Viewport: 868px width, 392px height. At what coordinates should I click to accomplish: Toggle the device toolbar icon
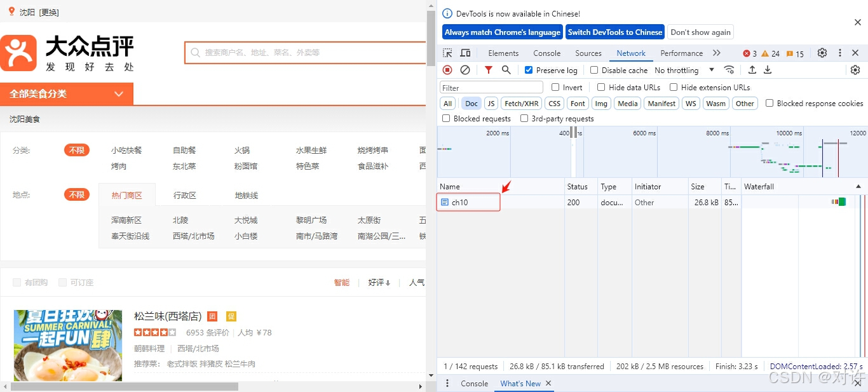click(x=465, y=53)
